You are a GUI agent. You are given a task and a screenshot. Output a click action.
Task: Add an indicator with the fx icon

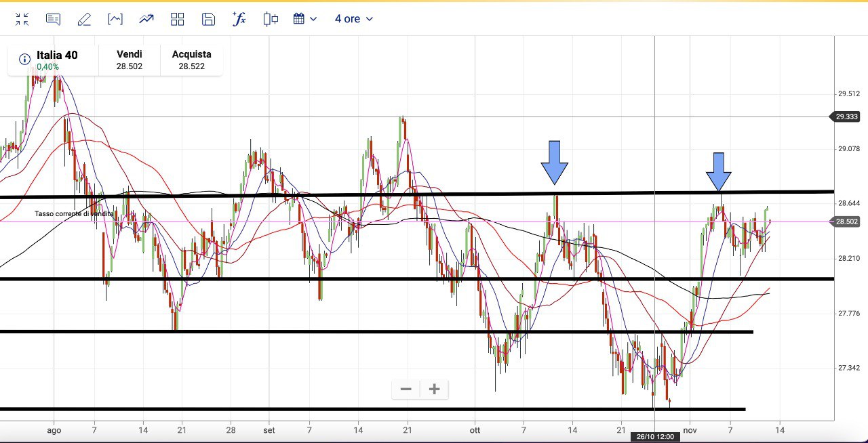coord(239,19)
